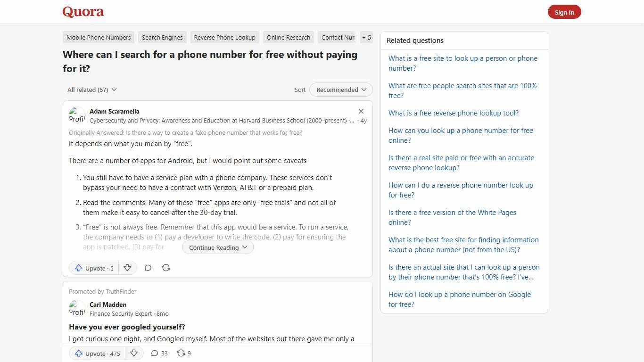Open the Mobile Phone Numbers topic

tap(98, 37)
